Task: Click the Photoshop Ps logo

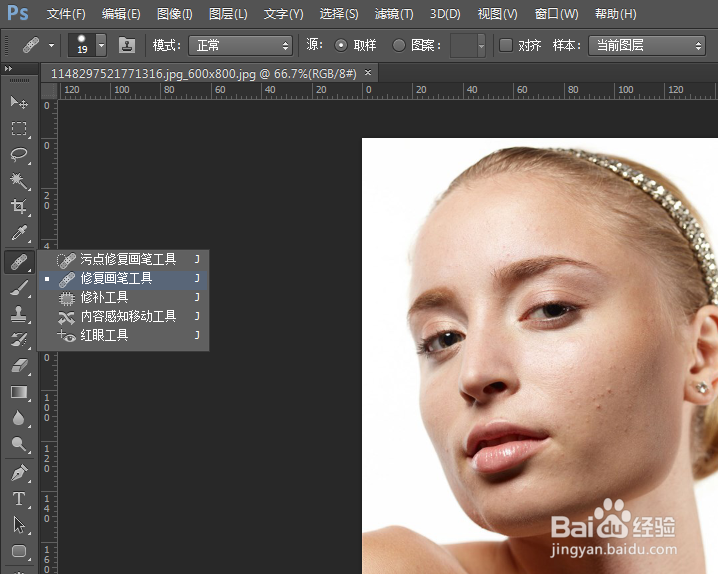Action: pos(18,13)
